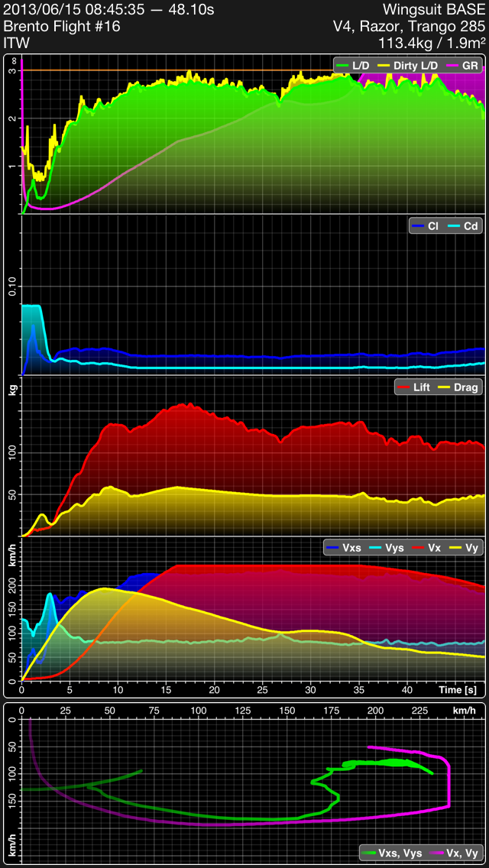Select the red Lift legend item
The image size is (489, 868).
[415, 388]
